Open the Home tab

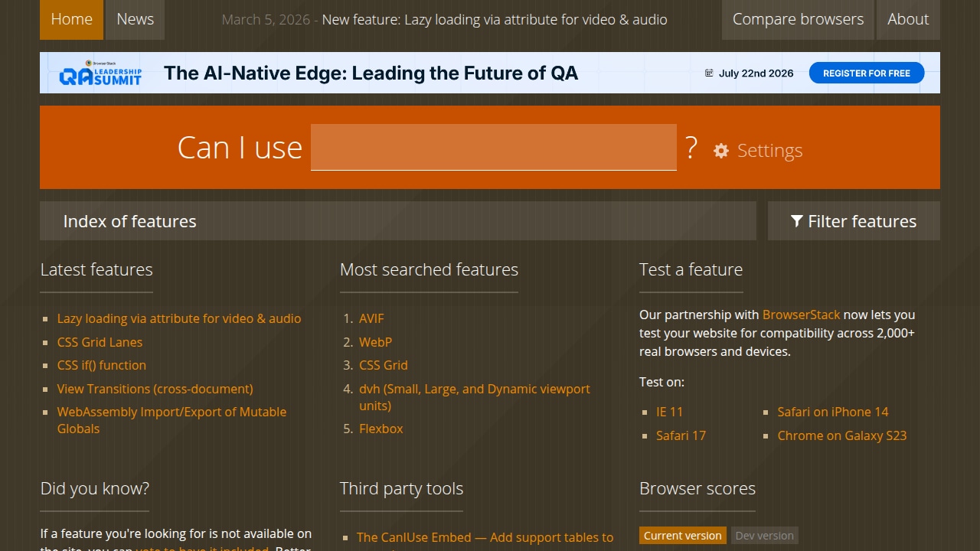(x=71, y=19)
